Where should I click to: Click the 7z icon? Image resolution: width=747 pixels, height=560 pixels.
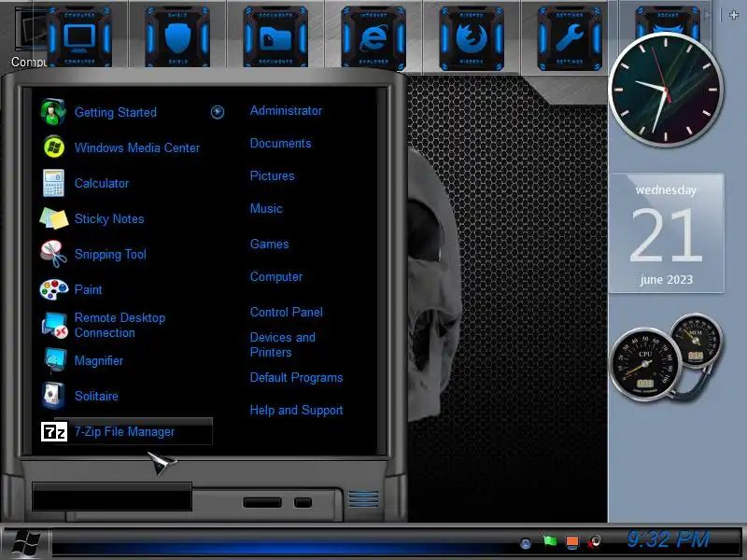(x=54, y=431)
